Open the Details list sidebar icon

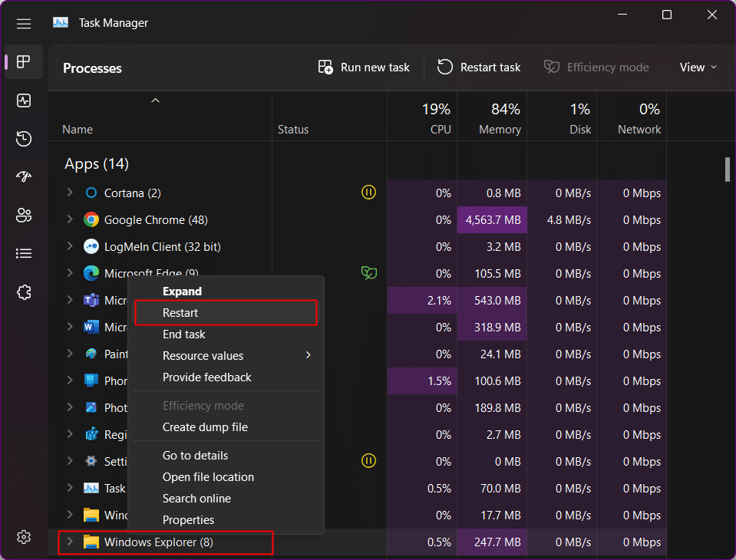[x=24, y=254]
